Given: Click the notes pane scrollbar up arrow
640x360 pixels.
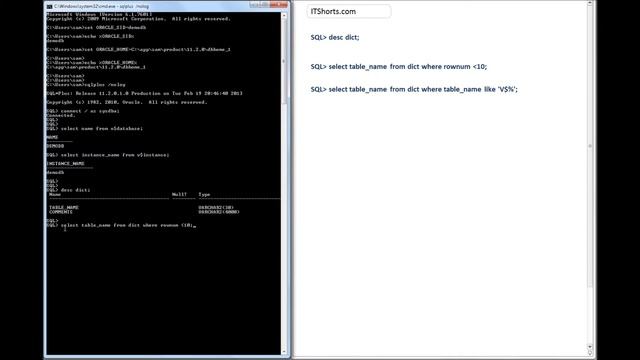Looking at the screenshot, I should [x=590, y=4].
